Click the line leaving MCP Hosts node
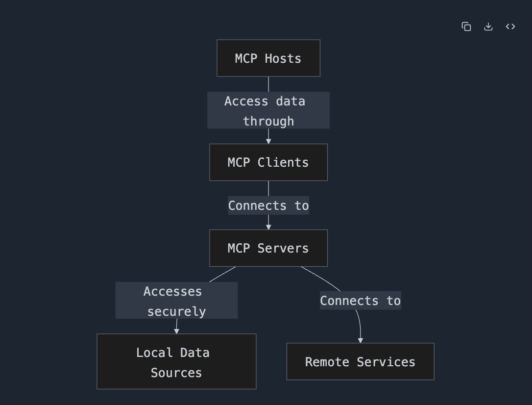This screenshot has height=405, width=532. [268, 84]
